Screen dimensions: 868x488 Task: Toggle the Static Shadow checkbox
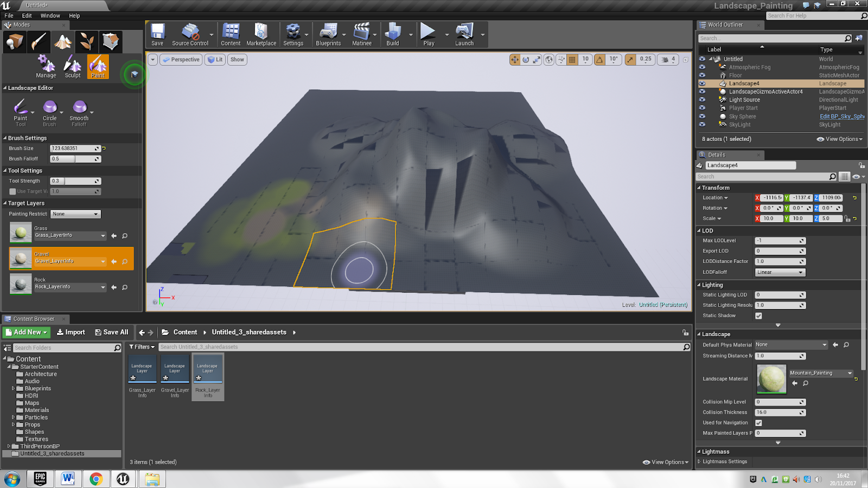758,316
